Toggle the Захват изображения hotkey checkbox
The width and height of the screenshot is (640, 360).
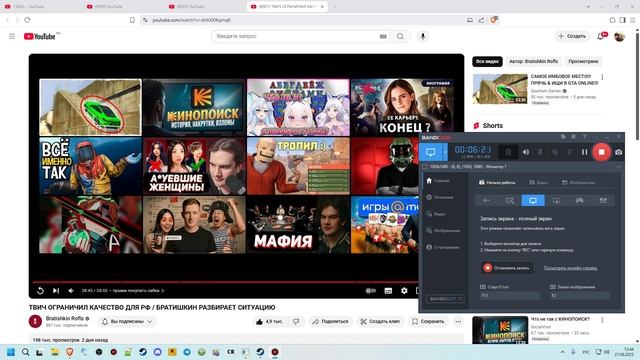553,287
